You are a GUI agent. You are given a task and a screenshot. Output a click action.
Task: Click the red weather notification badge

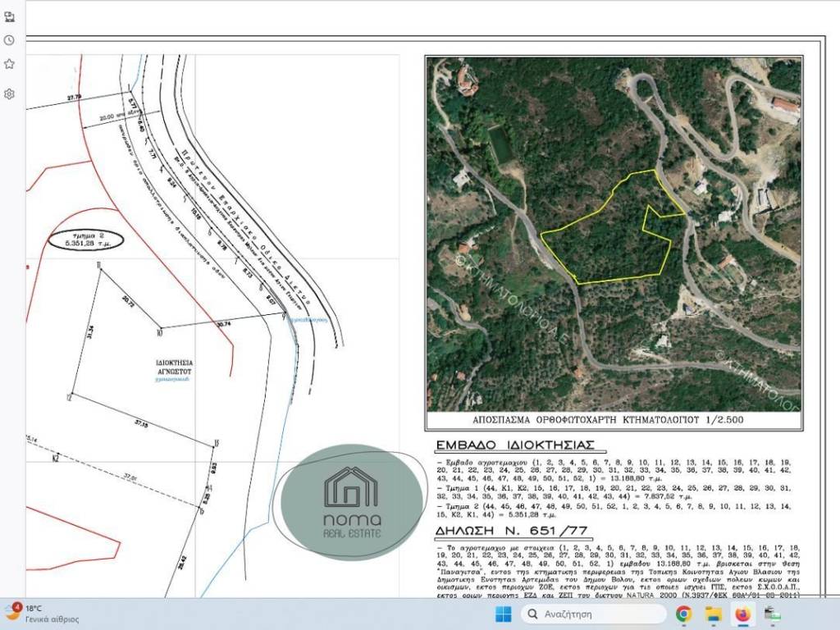tap(17, 607)
